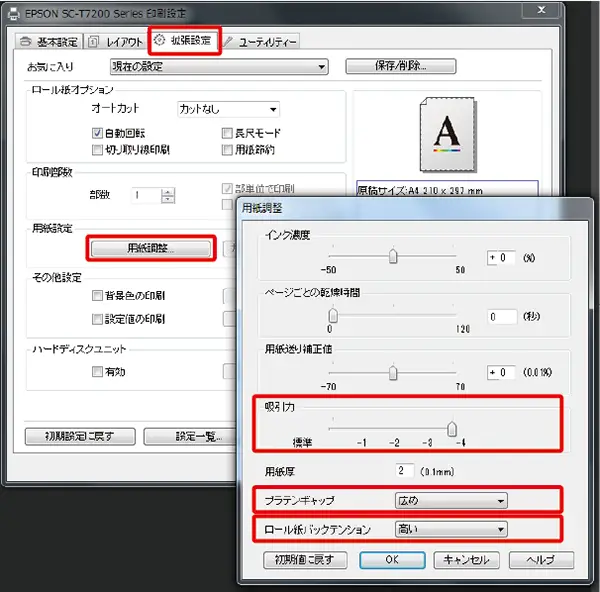Open the 基本設定 tab
Viewport: 600px width, 592px height.
(49, 42)
